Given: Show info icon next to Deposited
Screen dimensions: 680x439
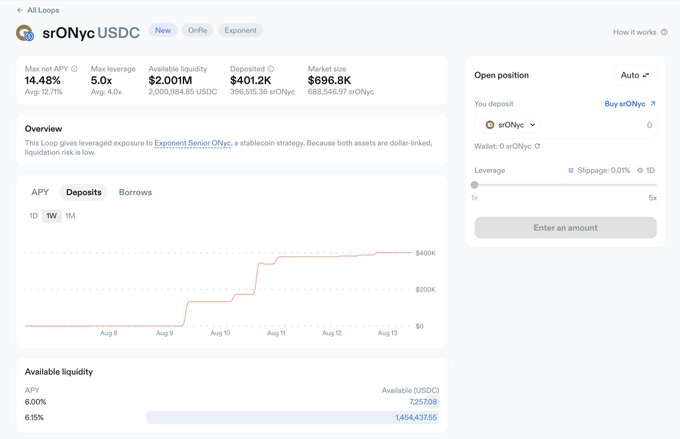Looking at the screenshot, I should pyautogui.click(x=271, y=69).
